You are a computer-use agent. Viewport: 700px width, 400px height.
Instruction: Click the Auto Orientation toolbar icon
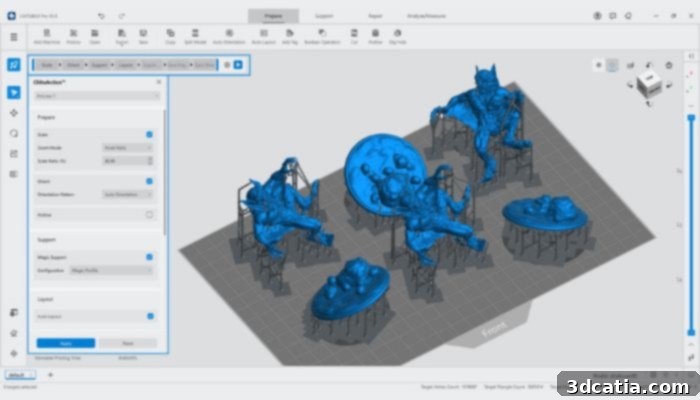(229, 36)
